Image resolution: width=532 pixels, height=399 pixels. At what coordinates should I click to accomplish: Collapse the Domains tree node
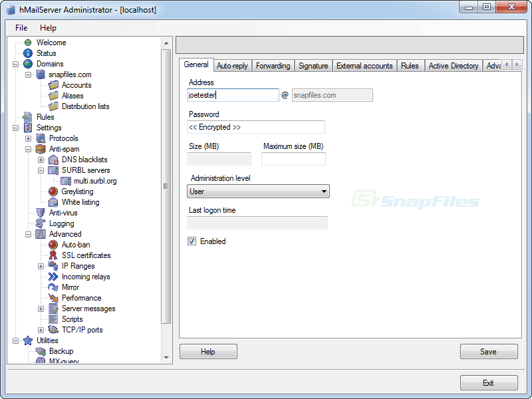click(x=15, y=64)
